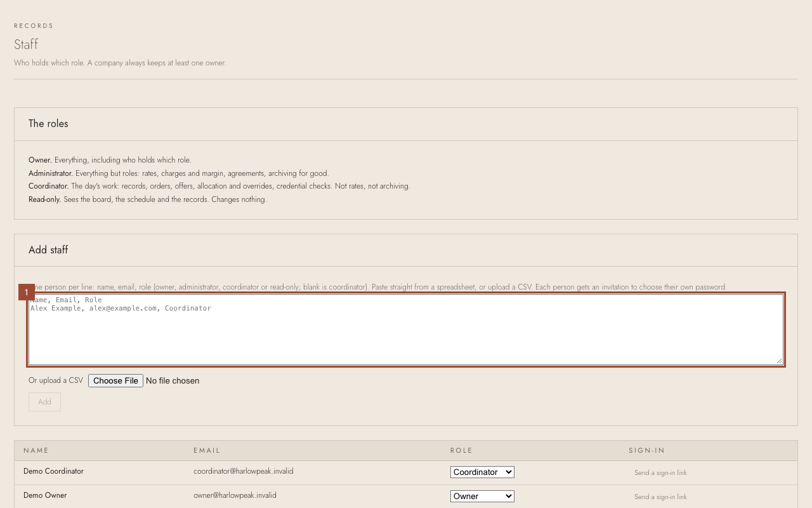Click the "SIGN-IN" column header
812x508 pixels.
(x=647, y=450)
